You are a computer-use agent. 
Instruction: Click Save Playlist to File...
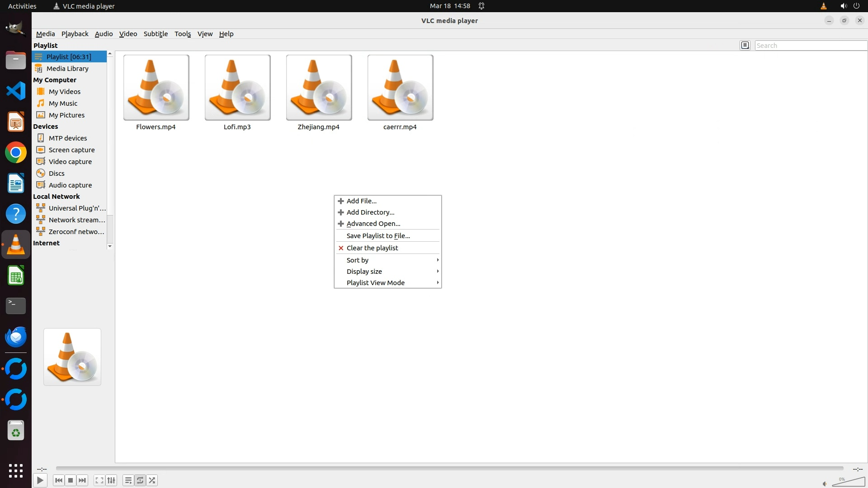click(378, 236)
